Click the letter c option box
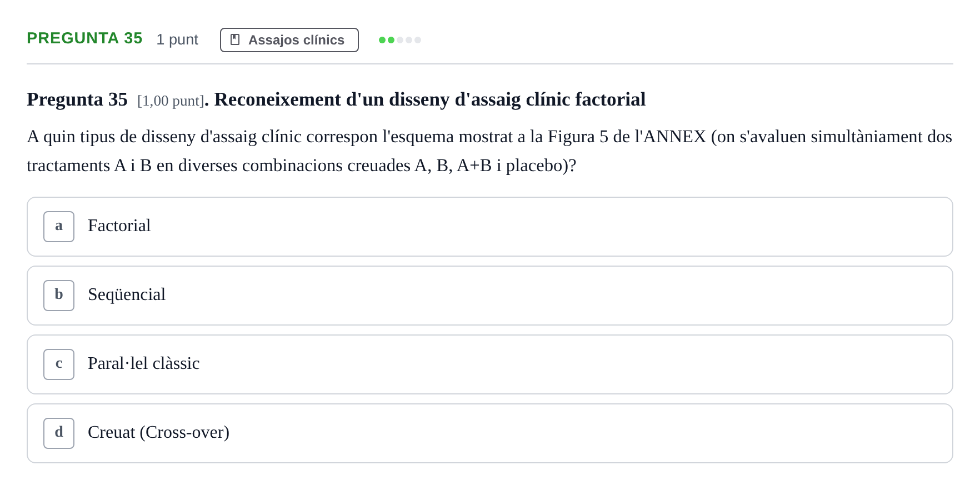The image size is (980, 490). click(59, 364)
